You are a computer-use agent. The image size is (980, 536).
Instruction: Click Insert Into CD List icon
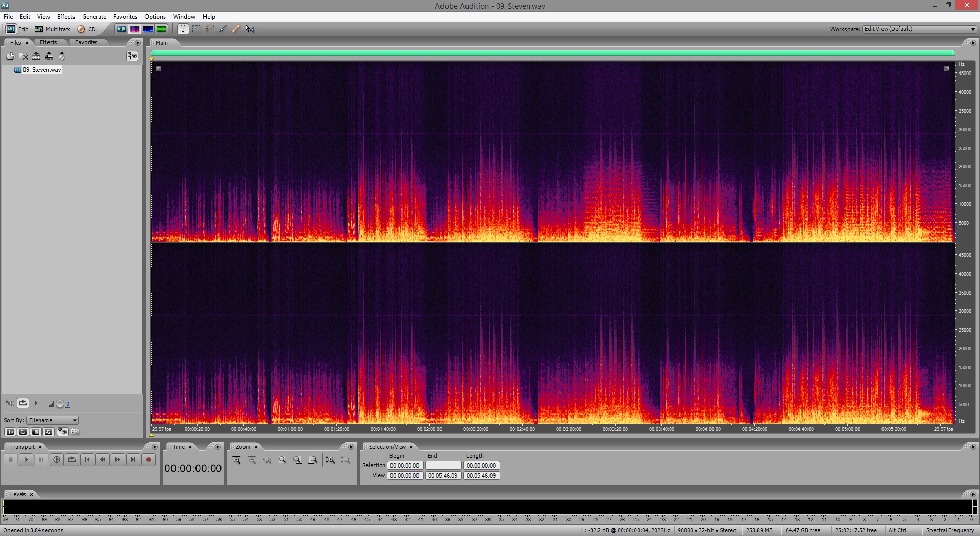62,56
